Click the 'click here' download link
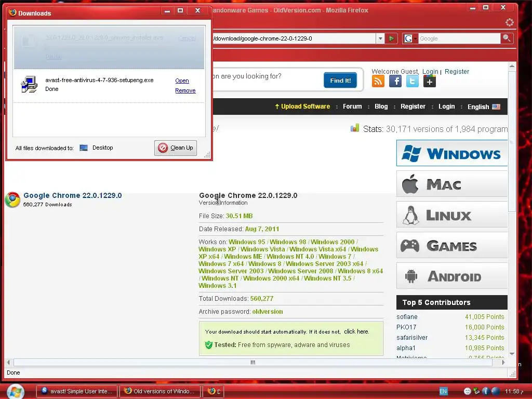Screen dimensions: 532x399 point(356,331)
